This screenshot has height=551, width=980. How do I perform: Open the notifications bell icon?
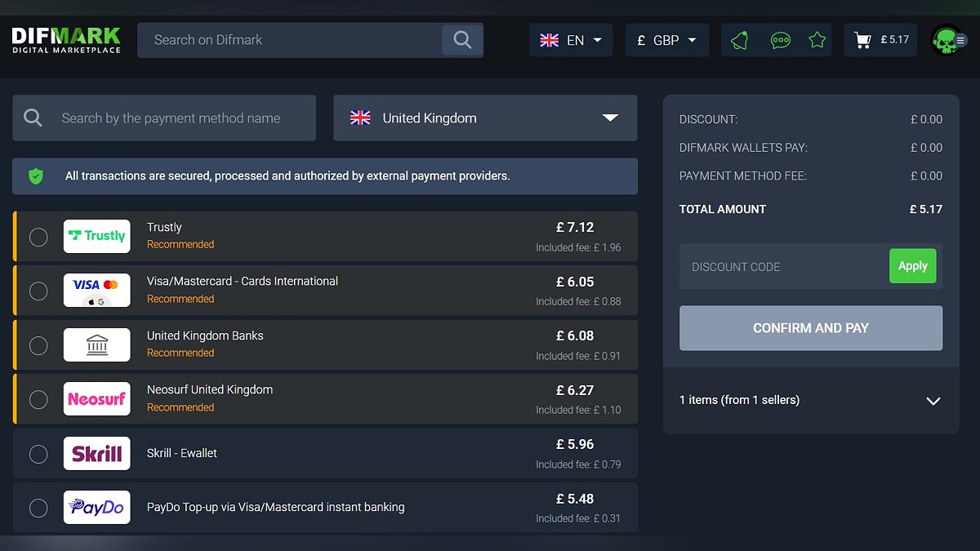coord(740,40)
